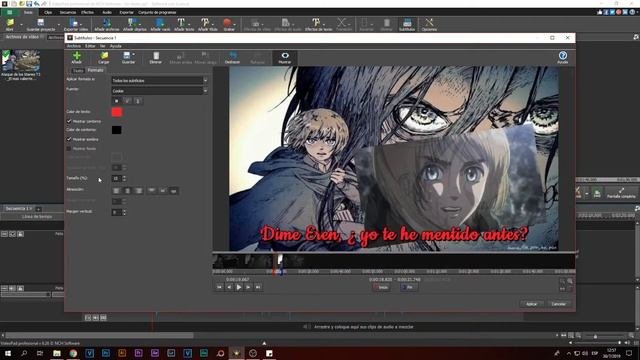Toggle underline font style button
Screen dimensions: 640x360
pyautogui.click(x=138, y=101)
